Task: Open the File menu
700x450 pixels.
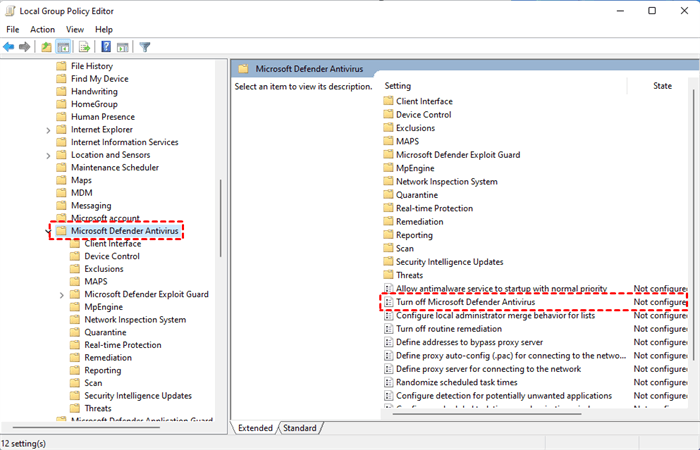Action: [12, 29]
